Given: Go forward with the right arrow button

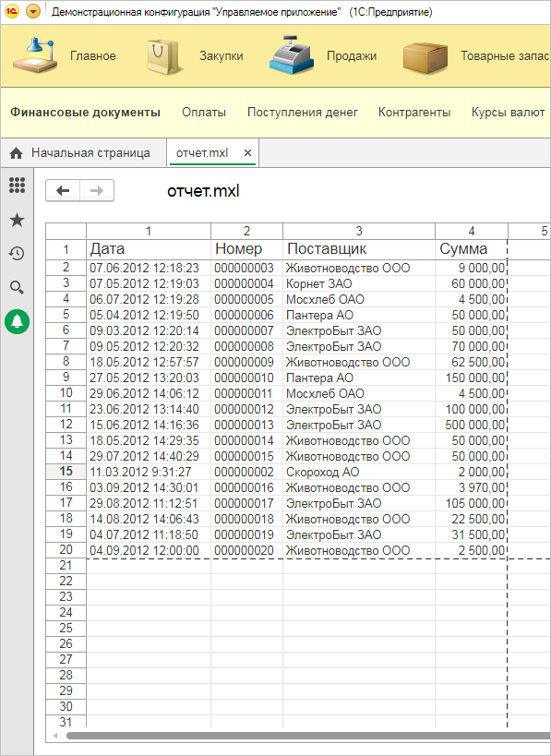Looking at the screenshot, I should 97,190.
